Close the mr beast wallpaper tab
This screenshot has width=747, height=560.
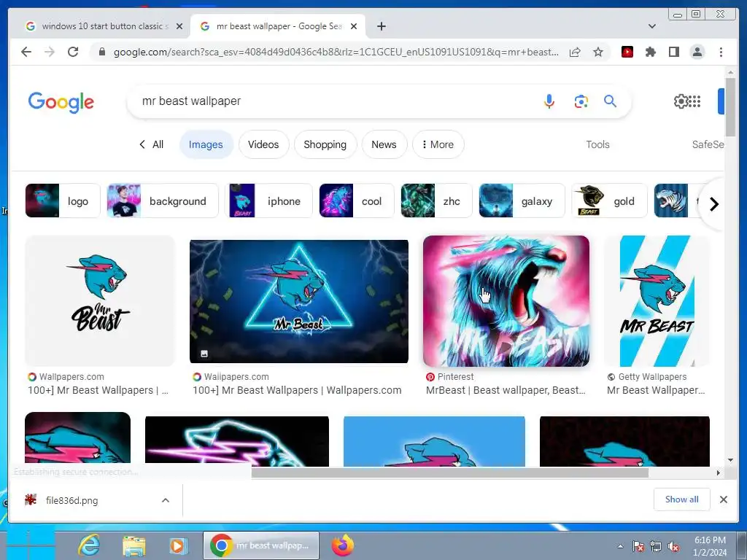pos(354,26)
